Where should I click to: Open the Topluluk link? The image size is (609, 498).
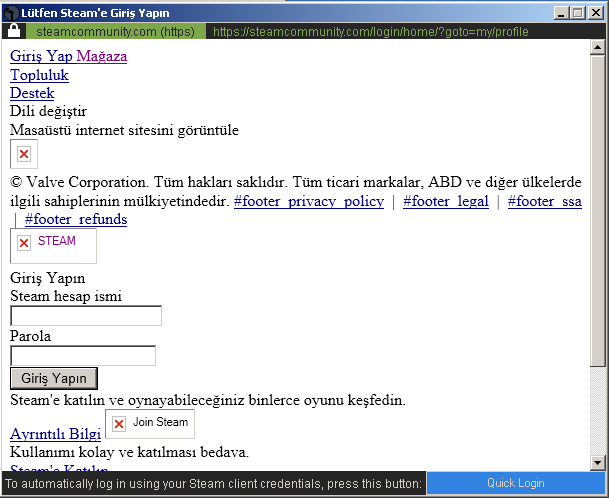click(39, 75)
